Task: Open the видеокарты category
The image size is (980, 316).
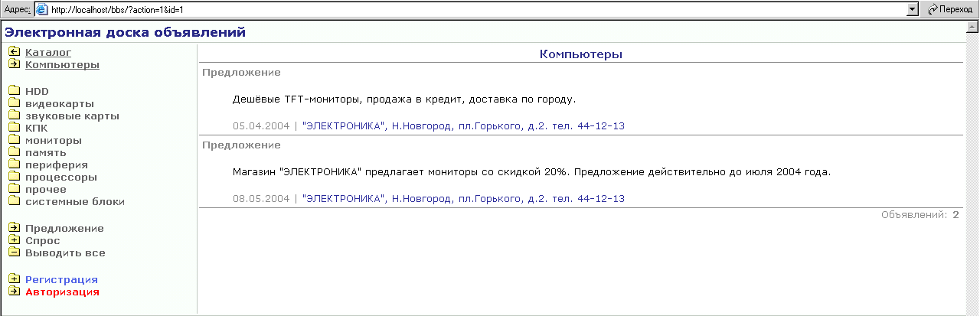Action: click(x=60, y=104)
